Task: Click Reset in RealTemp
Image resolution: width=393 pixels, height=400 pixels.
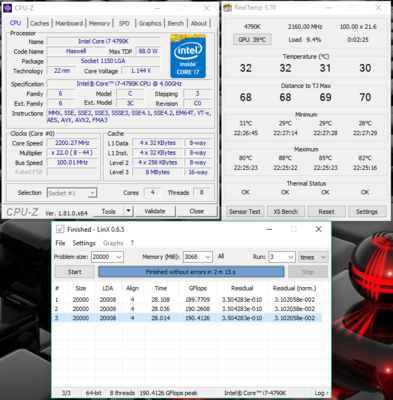Action: point(326,212)
